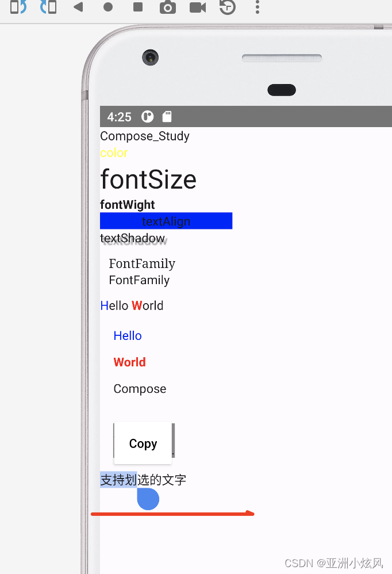Screen dimensions: 392x574
Task: Click the red bold 'World' text
Action: click(x=130, y=362)
